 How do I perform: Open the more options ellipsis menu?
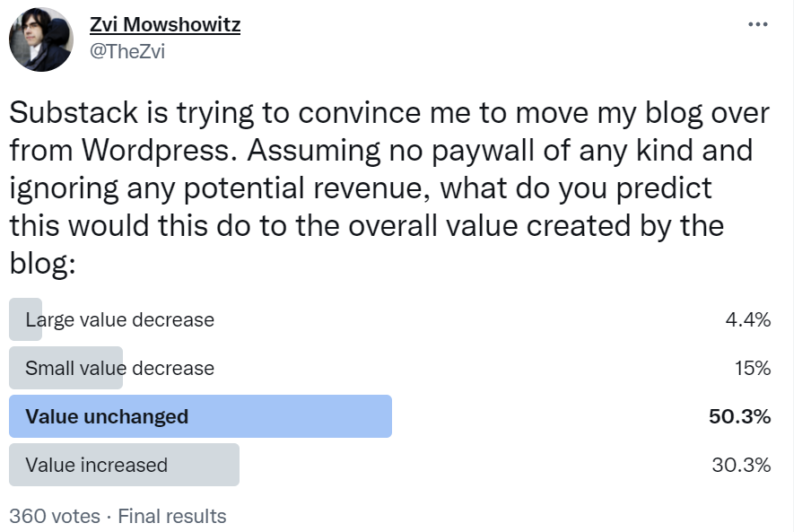click(x=758, y=23)
